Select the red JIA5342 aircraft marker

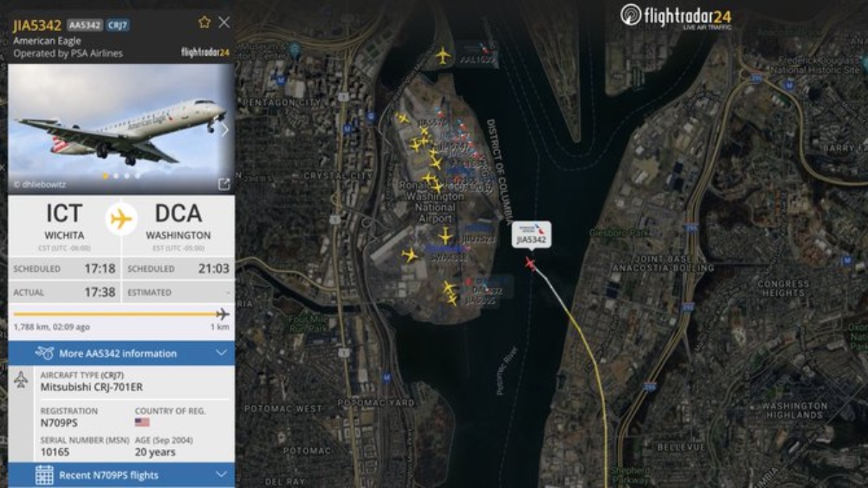[x=531, y=264]
